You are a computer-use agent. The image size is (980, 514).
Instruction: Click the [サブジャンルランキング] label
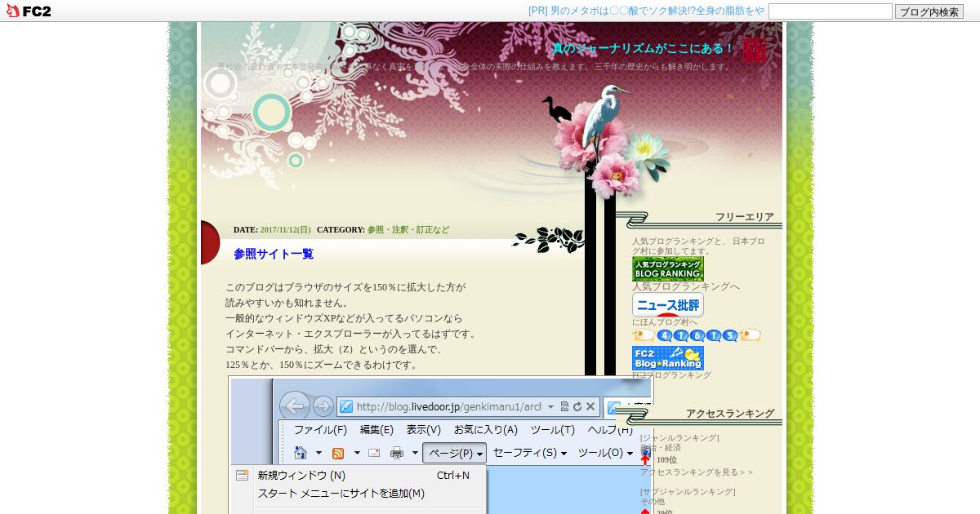688,492
